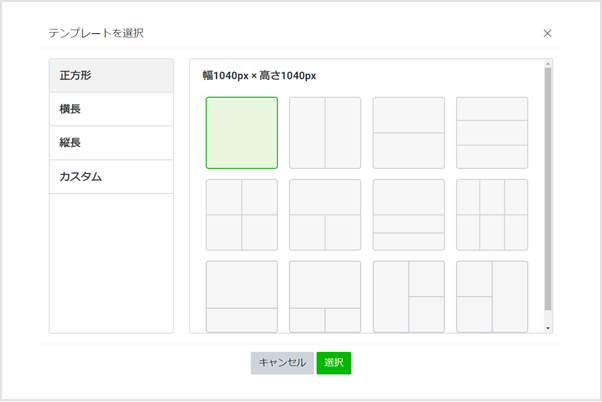602x402 pixels.
Task: Select the single full-square template
Action: click(x=242, y=133)
